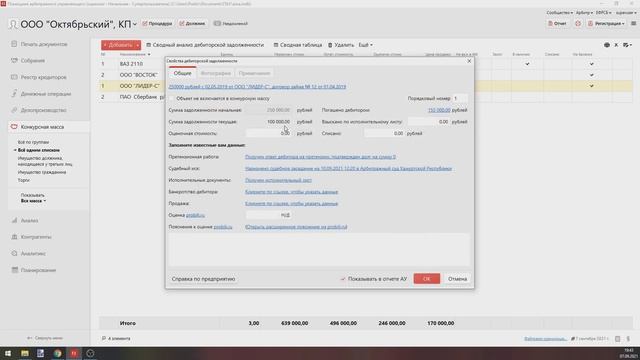
Task: Select the ВАЗ 2110 row
Action: point(131,64)
